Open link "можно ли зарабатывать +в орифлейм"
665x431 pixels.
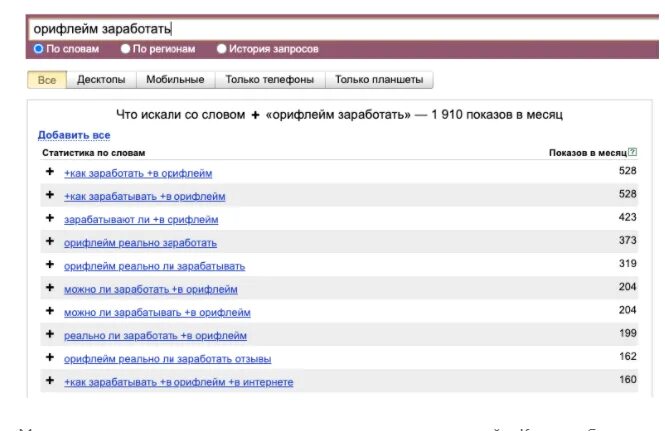point(157,313)
